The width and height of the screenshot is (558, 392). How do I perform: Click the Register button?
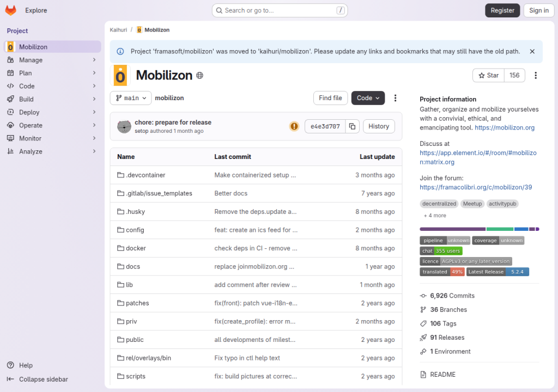click(x=502, y=10)
